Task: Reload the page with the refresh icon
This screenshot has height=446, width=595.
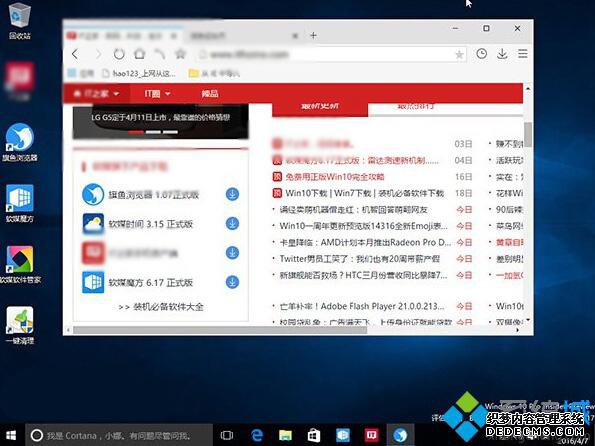Action: tap(119, 54)
